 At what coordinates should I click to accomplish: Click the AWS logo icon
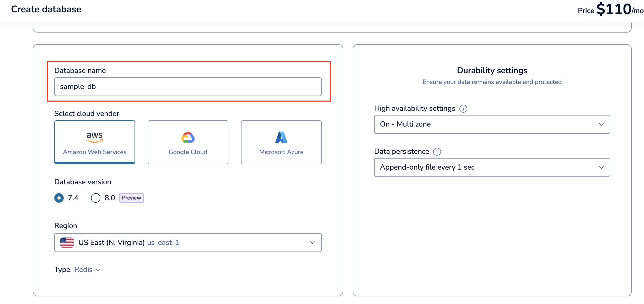pyautogui.click(x=95, y=137)
